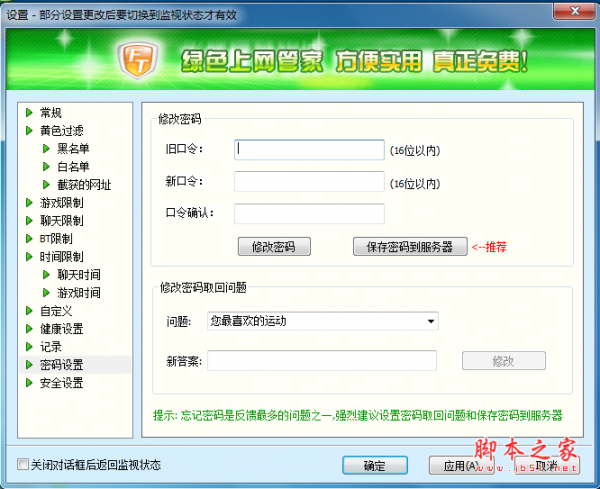Open 聊天限制 settings

pos(62,220)
